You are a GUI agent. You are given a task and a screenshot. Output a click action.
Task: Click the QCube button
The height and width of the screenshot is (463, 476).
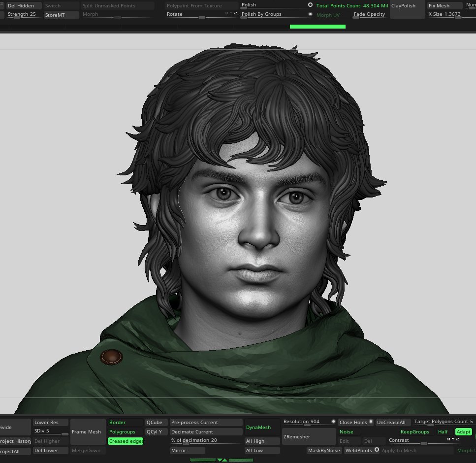click(x=156, y=423)
